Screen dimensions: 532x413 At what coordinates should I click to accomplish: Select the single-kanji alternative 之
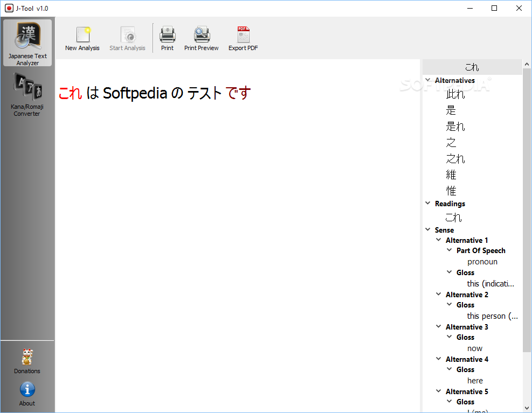point(451,142)
